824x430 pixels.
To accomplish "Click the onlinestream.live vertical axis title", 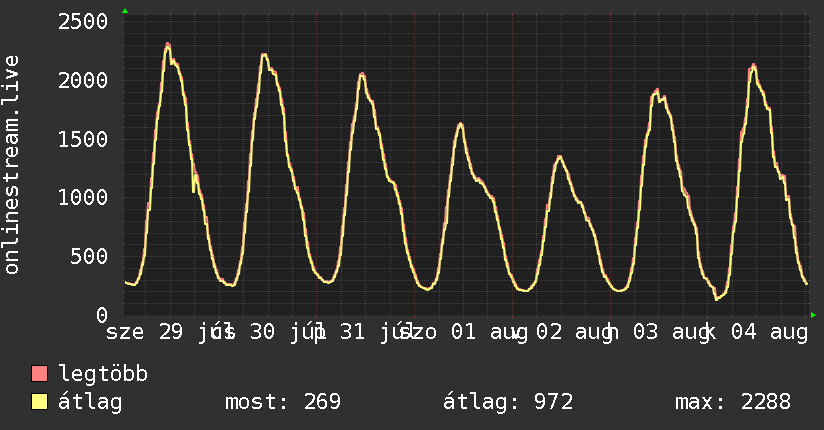I will tap(12, 165).
